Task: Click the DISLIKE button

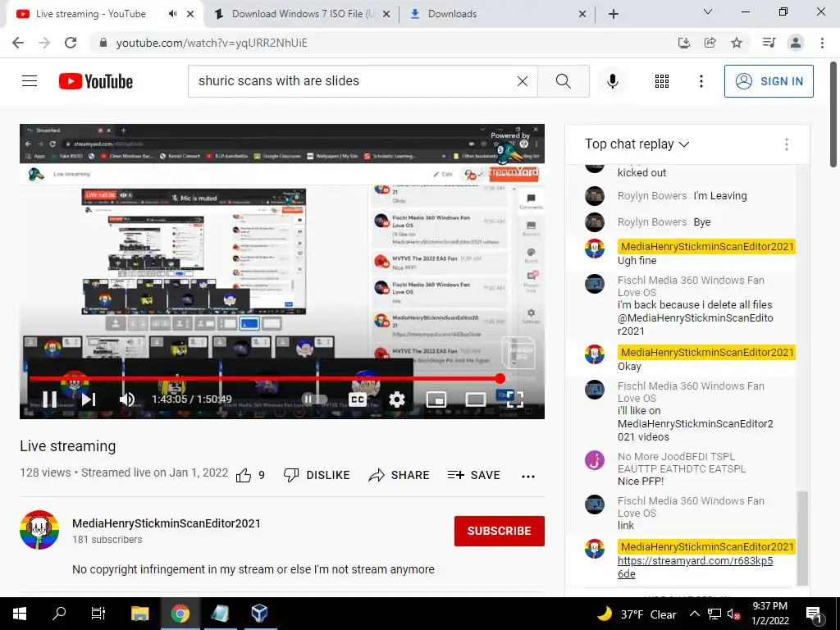Action: coord(317,475)
